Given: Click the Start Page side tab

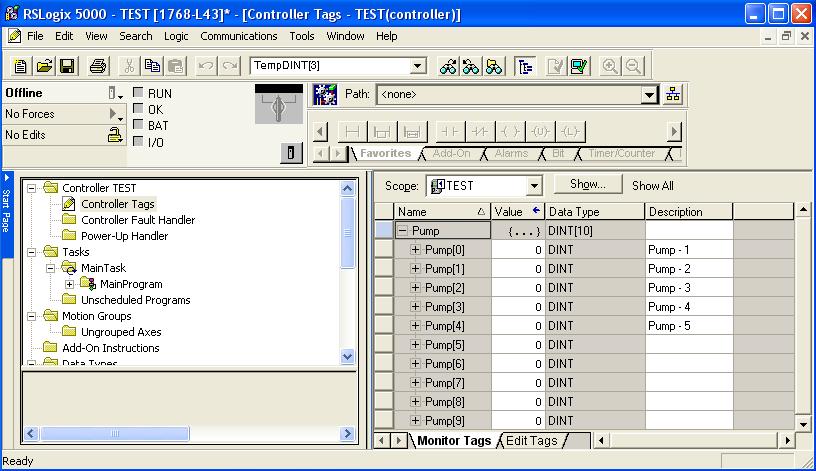Looking at the screenshot, I should click(x=6, y=212).
